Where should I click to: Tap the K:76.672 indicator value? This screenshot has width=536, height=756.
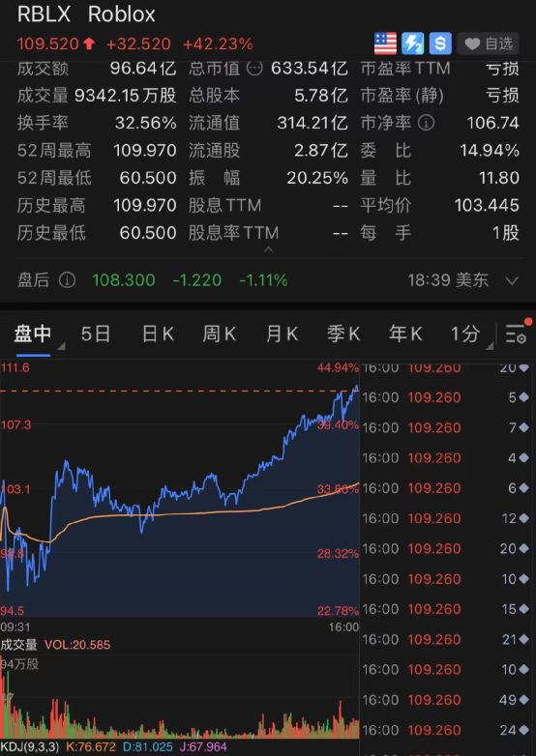[x=91, y=747]
